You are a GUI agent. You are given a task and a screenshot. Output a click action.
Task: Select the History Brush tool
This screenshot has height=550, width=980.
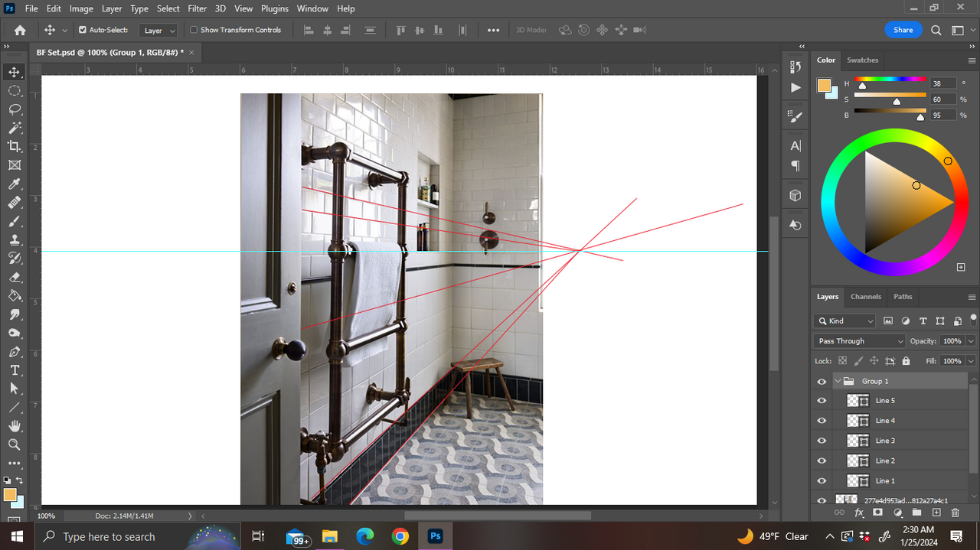pyautogui.click(x=14, y=259)
